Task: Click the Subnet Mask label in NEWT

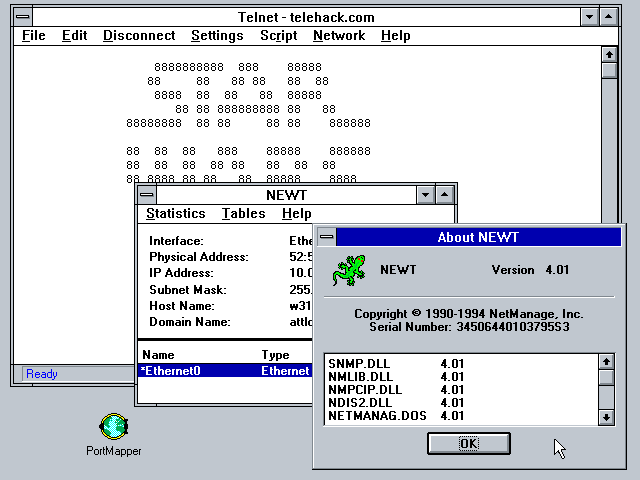Action: point(188,290)
